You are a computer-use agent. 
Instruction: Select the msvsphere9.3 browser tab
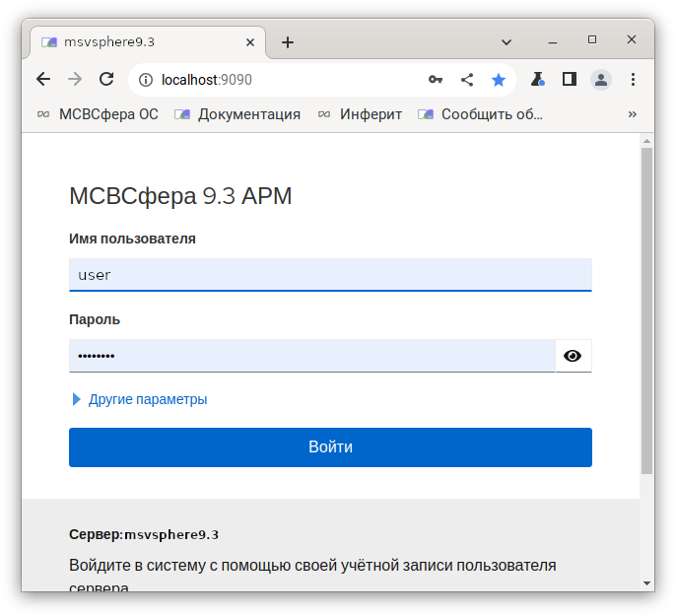[138, 42]
